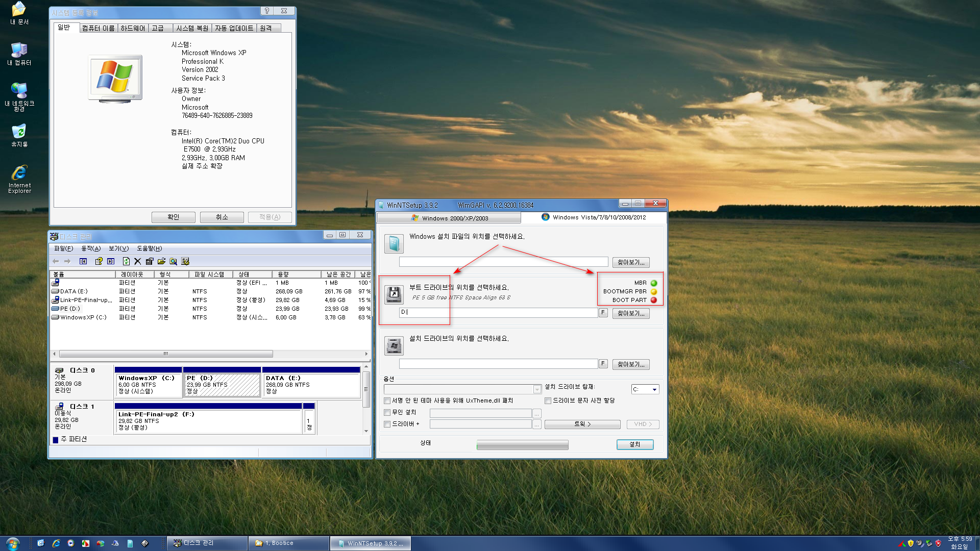Open the 내 컴퓨터 desktop icon
The height and width of the screenshot is (551, 980).
tap(19, 54)
